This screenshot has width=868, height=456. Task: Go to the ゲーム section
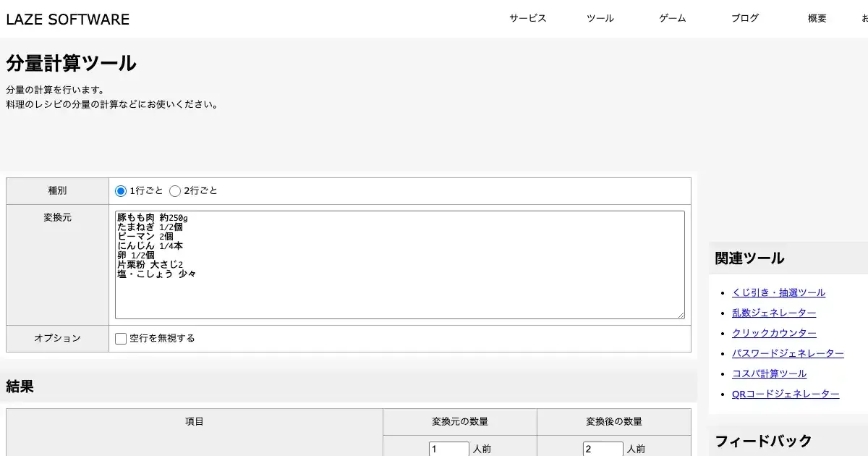[672, 19]
